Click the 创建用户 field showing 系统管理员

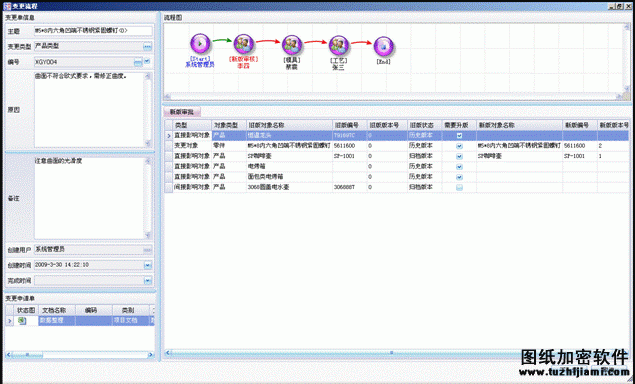pyautogui.click(x=88, y=250)
